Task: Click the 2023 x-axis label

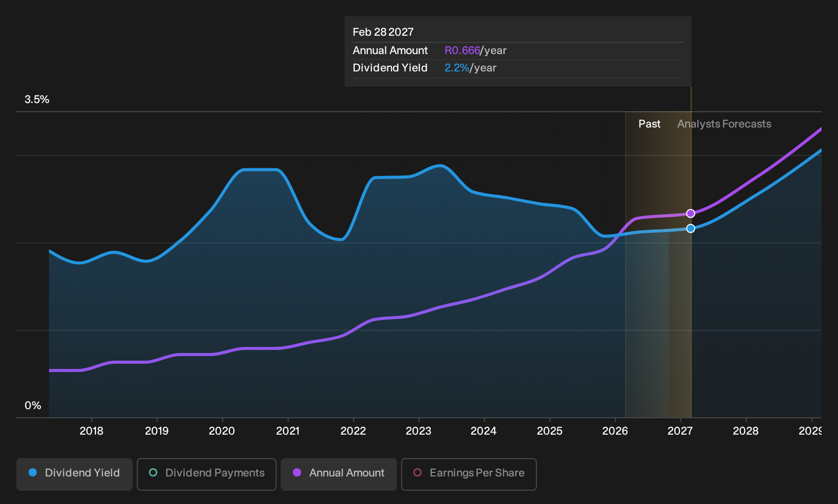Action: (418, 431)
